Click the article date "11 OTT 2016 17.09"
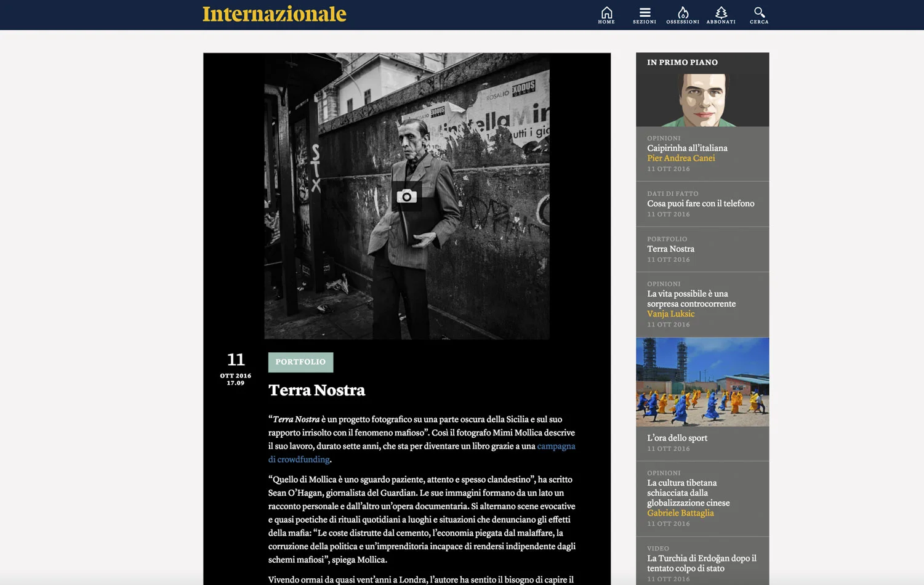 236,369
